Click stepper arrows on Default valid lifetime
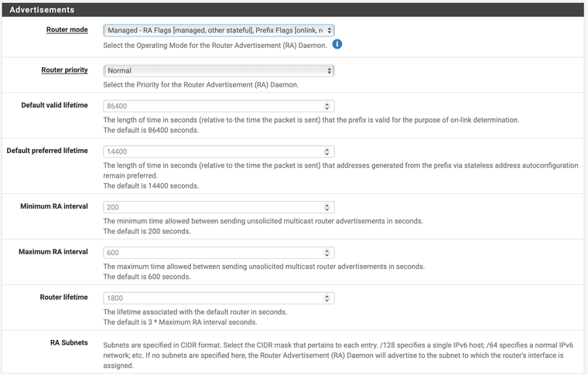Screen dimensions: 588x374 tap(327, 107)
